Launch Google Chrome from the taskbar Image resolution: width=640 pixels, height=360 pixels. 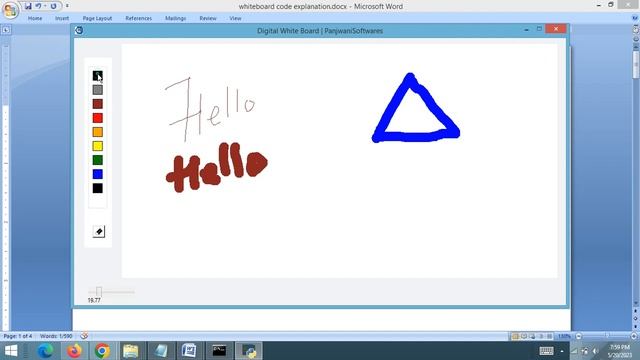pos(102,351)
